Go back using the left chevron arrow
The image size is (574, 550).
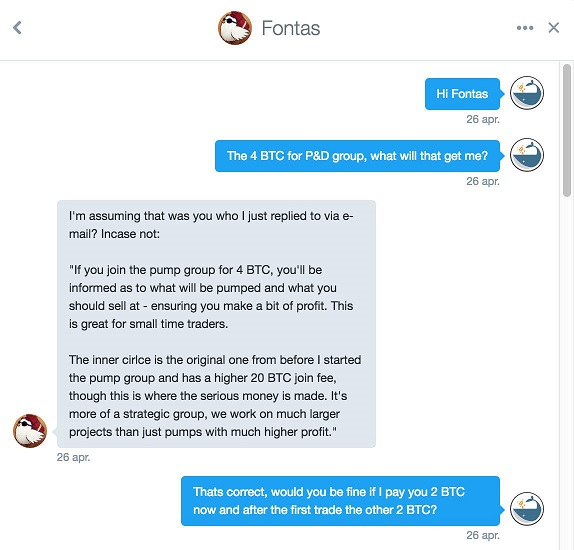[17, 27]
